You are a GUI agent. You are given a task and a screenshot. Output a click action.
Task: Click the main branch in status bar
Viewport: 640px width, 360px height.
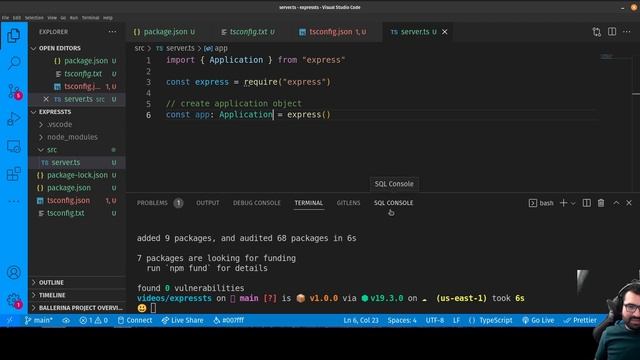pos(38,320)
